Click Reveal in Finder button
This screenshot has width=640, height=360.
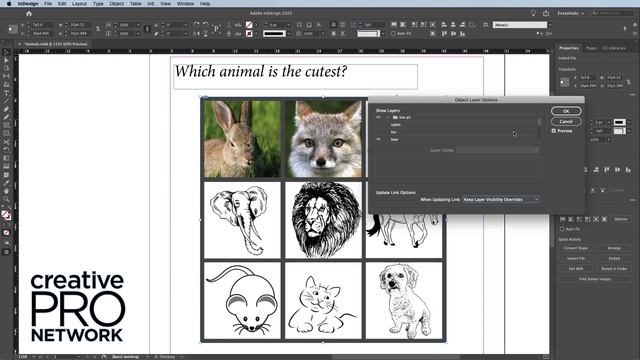pyautogui.click(x=614, y=269)
